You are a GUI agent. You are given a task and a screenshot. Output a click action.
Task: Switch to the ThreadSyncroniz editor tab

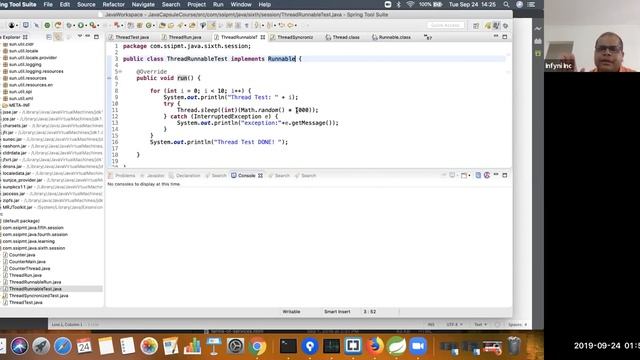[x=295, y=37]
